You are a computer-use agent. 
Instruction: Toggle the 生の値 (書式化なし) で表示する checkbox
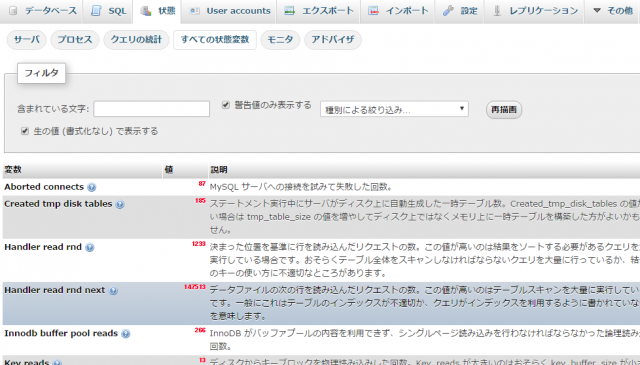point(25,131)
